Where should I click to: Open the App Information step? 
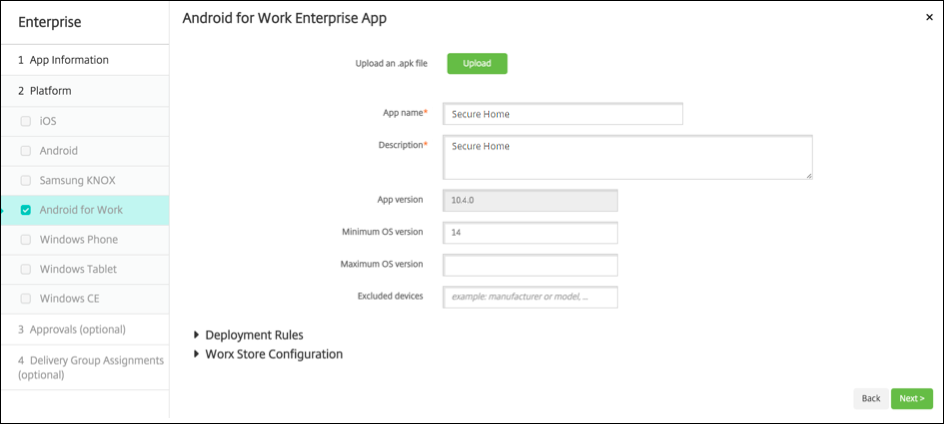68,60
